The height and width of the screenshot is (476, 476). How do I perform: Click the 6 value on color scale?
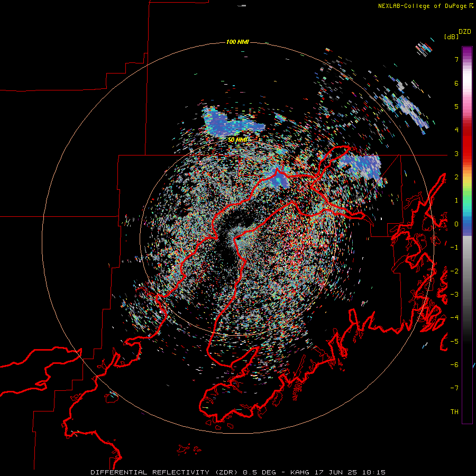tap(456, 83)
